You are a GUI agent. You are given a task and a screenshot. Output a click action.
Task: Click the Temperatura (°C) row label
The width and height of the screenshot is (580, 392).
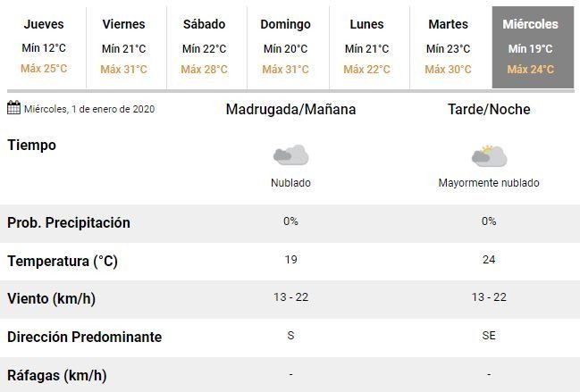coord(63,262)
